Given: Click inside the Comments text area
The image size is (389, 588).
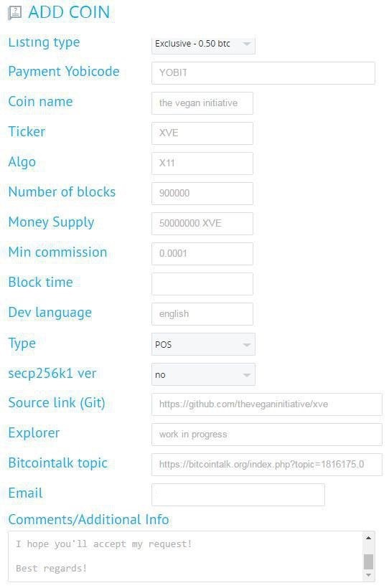Looking at the screenshot, I should [185, 556].
